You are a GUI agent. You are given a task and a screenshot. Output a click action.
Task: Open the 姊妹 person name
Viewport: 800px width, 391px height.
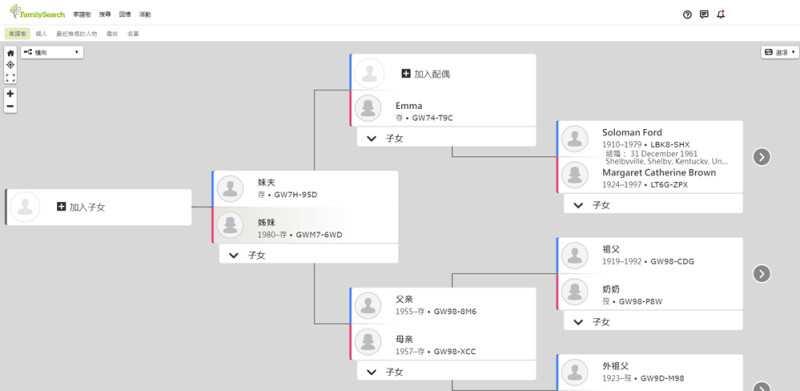(266, 223)
